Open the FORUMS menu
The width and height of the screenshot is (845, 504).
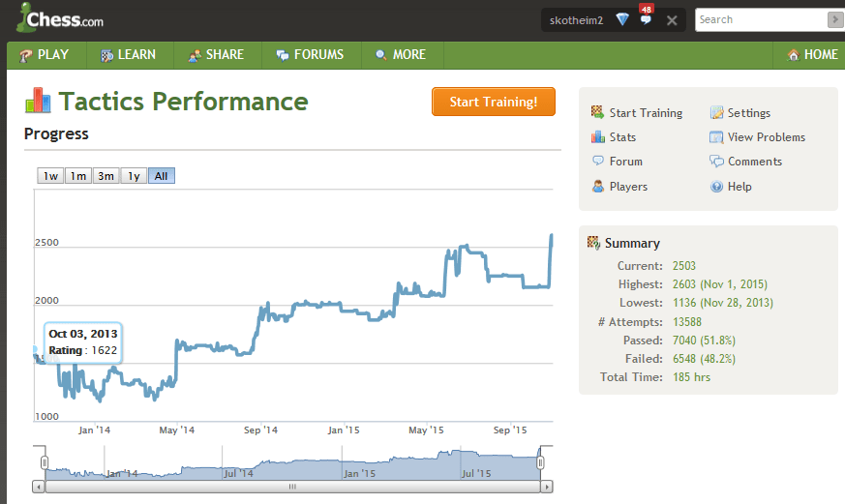click(x=311, y=55)
